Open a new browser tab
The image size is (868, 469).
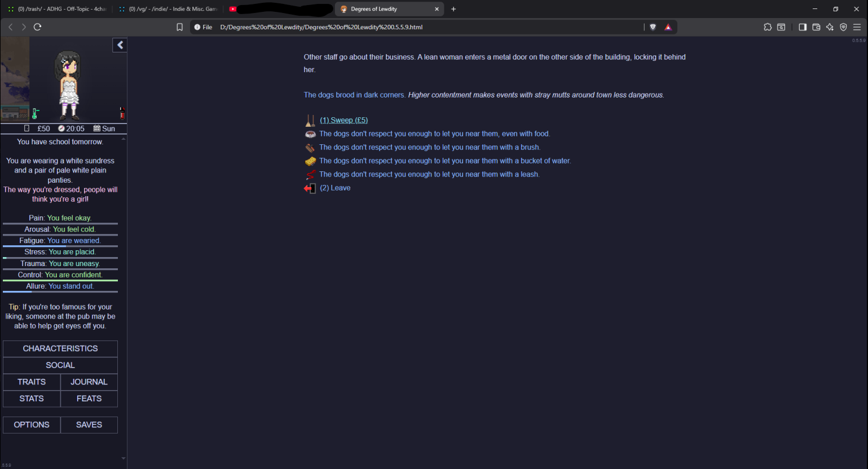click(453, 9)
